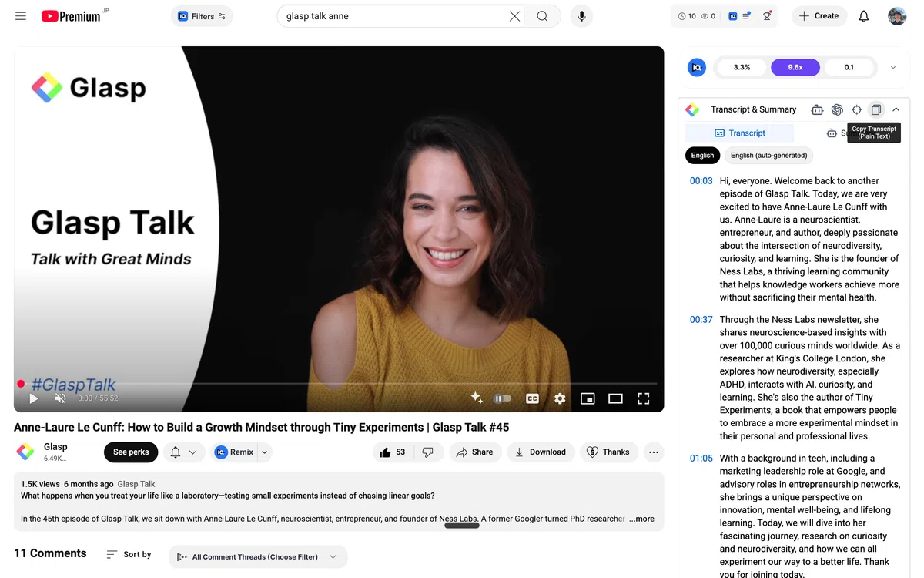The image size is (924, 578).
Task: Open the vidIQ list icon in the header
Action: tap(747, 16)
